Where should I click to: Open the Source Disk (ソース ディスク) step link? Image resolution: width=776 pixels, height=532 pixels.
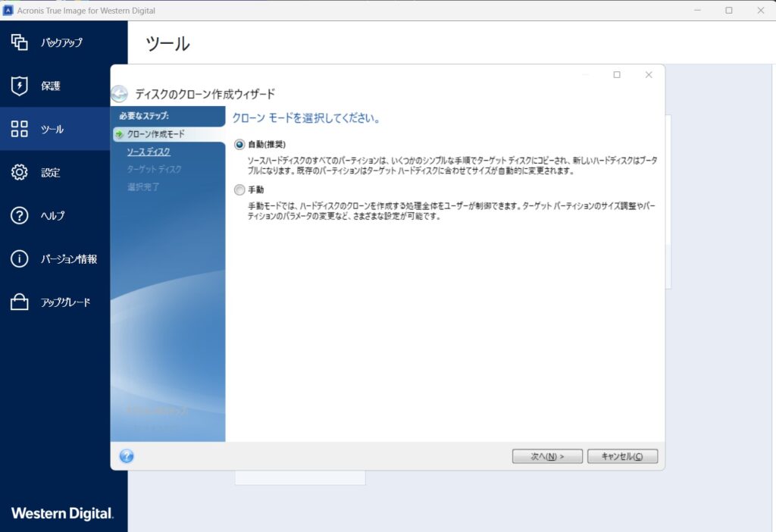tap(149, 152)
